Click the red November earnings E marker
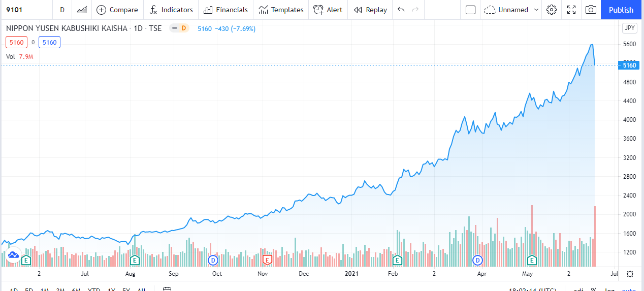The height and width of the screenshot is (291, 644). (267, 260)
